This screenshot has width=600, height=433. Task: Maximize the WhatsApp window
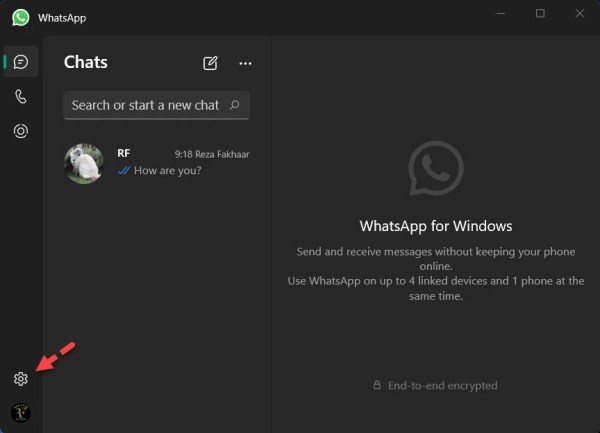click(x=540, y=13)
